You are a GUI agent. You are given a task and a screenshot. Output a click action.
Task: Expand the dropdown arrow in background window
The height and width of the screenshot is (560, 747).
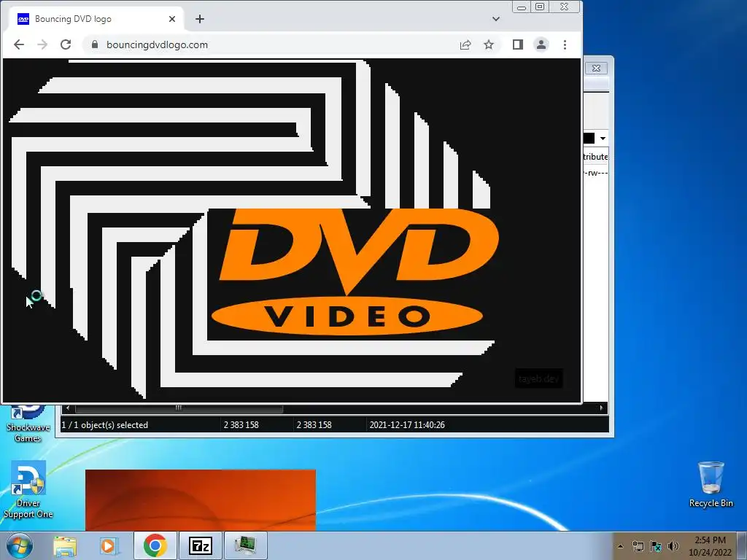coord(603,138)
